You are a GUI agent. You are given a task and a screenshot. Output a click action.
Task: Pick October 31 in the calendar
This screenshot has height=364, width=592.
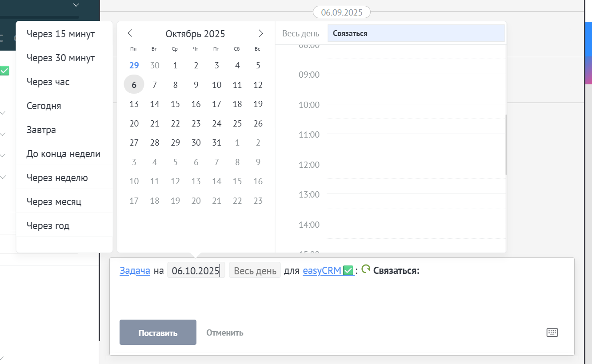[x=216, y=142]
